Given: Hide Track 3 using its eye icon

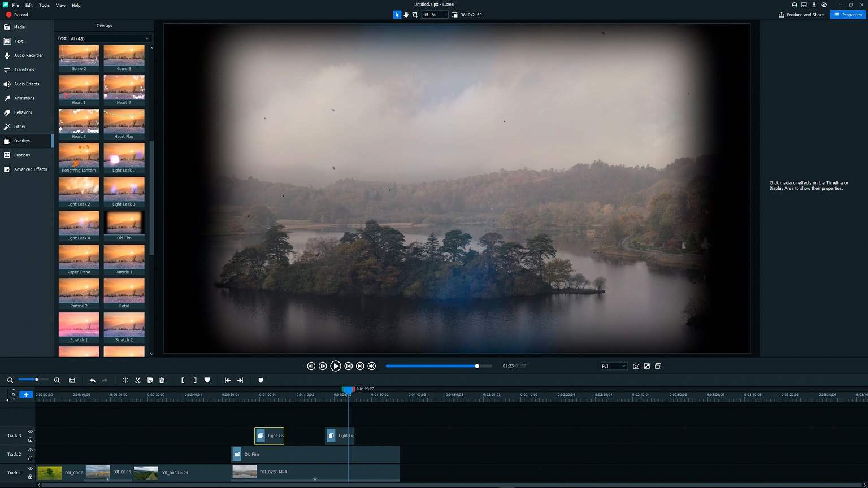Looking at the screenshot, I should (x=31, y=432).
